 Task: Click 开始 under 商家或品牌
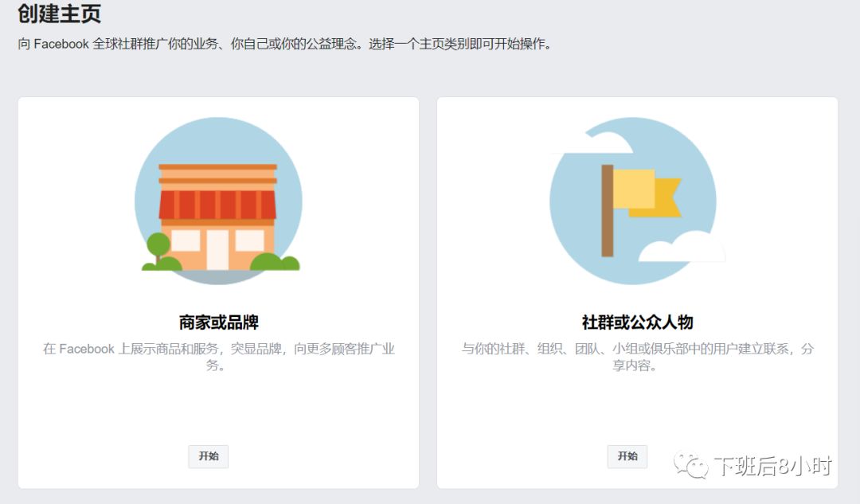pyautogui.click(x=209, y=456)
